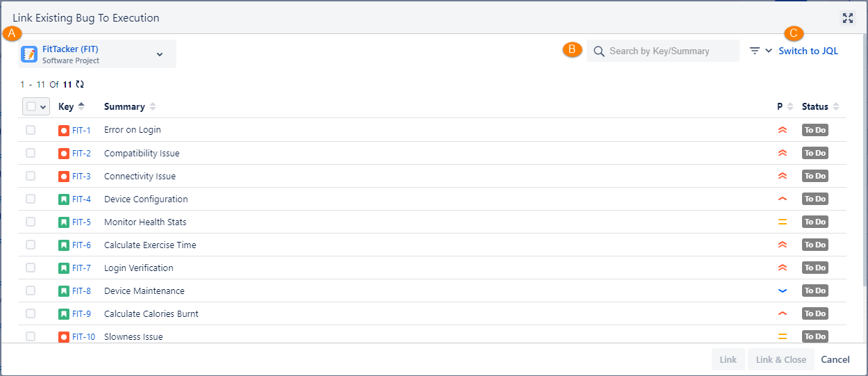Click the bug type icon of FIT-10
This screenshot has width=868, height=376.
[64, 336]
